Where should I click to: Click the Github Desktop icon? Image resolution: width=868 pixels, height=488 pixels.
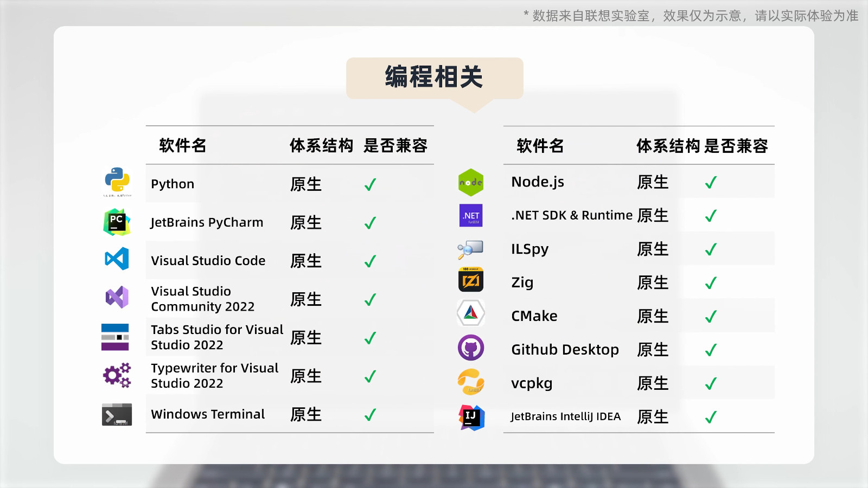[471, 348]
